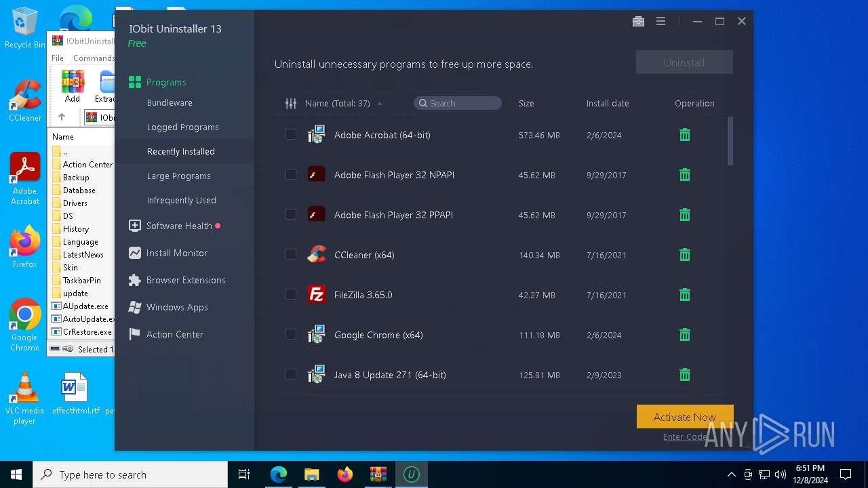Open the Large Programs sidebar section
This screenshot has height=488, width=868.
coord(179,176)
